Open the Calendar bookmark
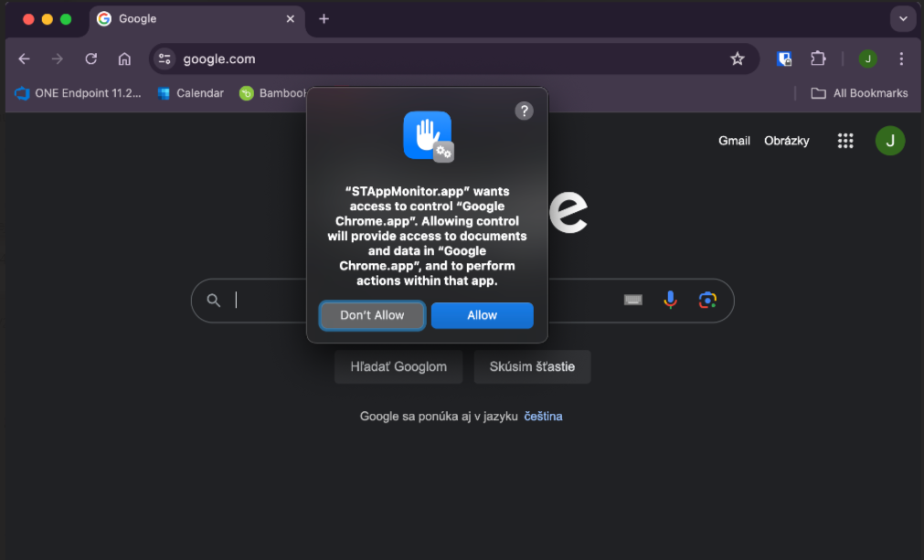 point(191,93)
